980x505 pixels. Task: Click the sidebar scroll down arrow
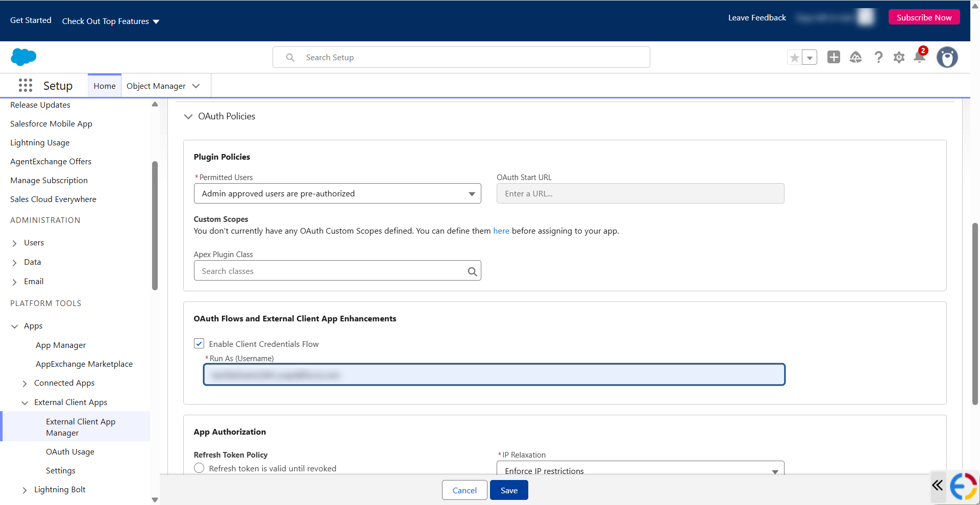(155, 499)
